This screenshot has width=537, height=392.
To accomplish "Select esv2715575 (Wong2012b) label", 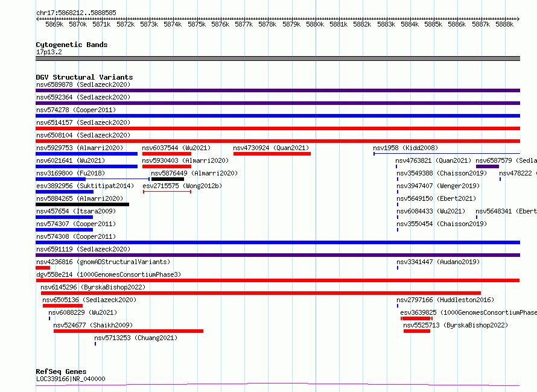I will pos(182,186).
